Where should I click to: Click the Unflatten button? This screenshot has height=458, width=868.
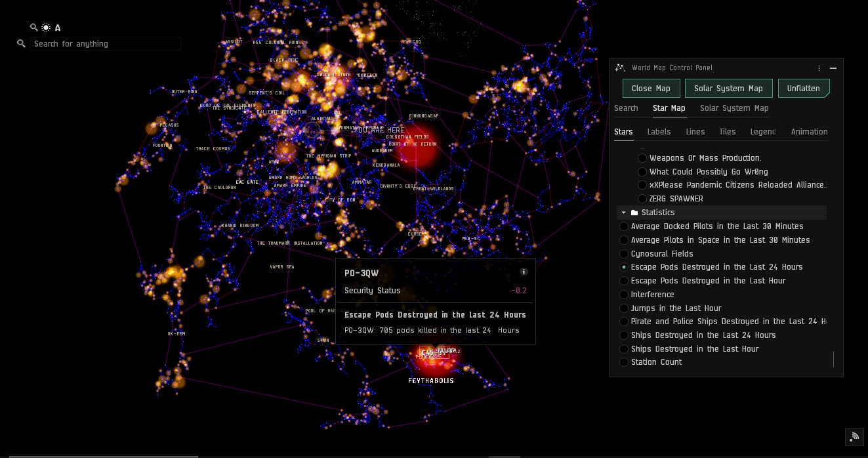[804, 89]
